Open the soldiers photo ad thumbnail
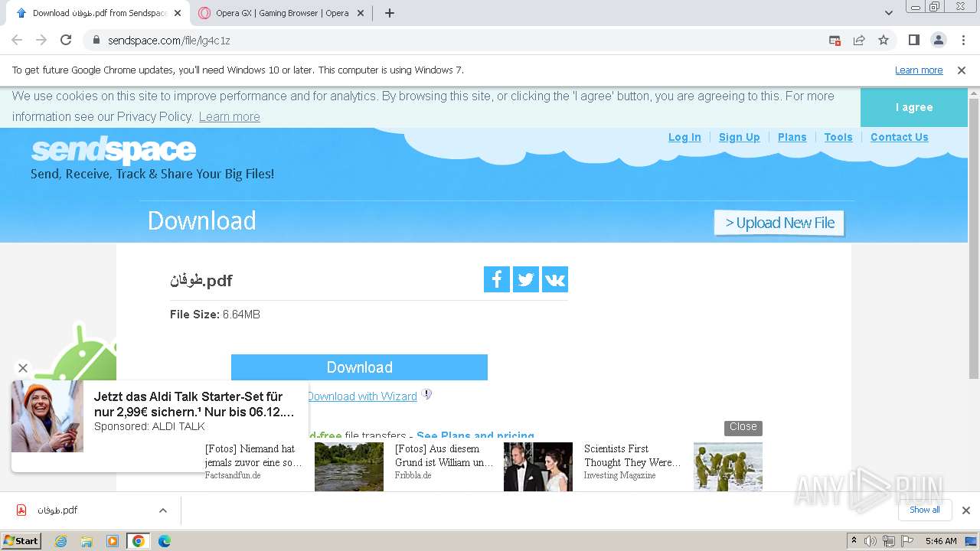Image resolution: width=980 pixels, height=551 pixels. tap(728, 467)
